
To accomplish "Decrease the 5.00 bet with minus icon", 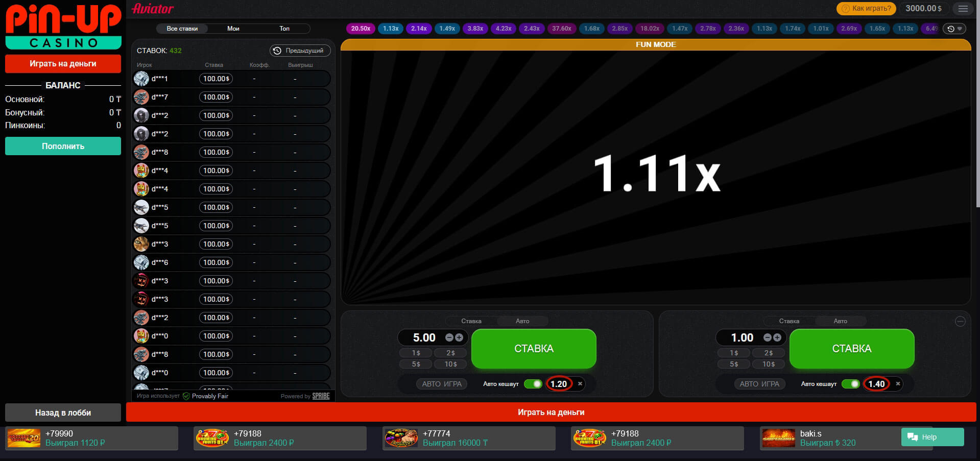I will pos(449,337).
